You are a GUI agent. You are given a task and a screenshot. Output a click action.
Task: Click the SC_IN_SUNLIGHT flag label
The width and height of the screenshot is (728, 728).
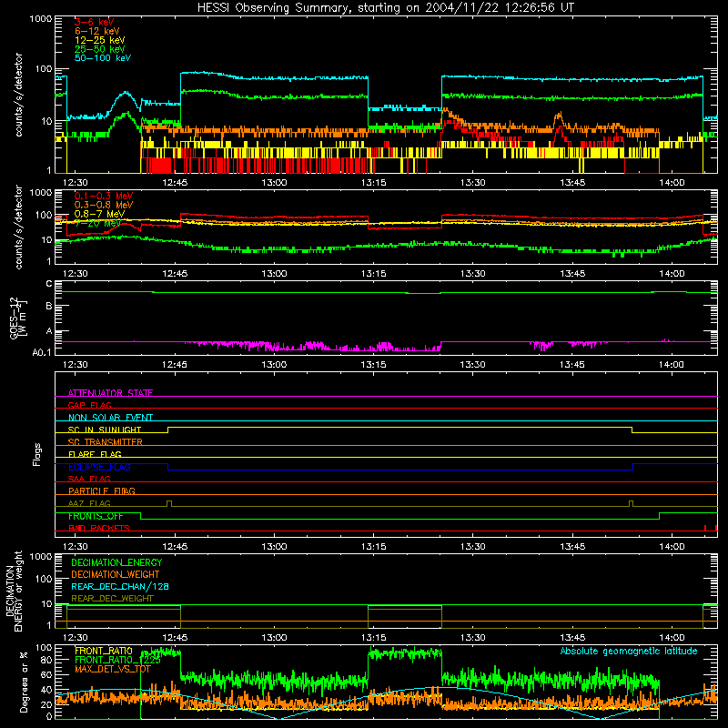tap(105, 430)
